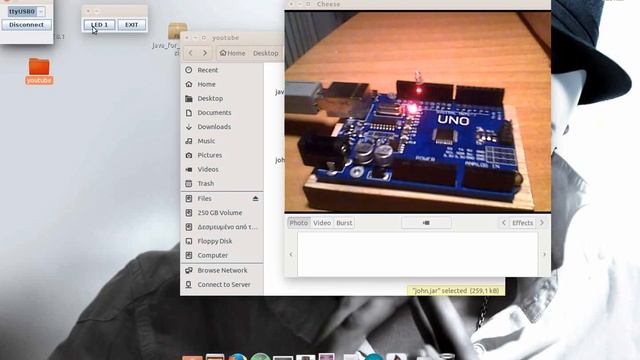Open Pictures in the Files sidebar
This screenshot has height=360, width=640.
(x=222, y=155)
